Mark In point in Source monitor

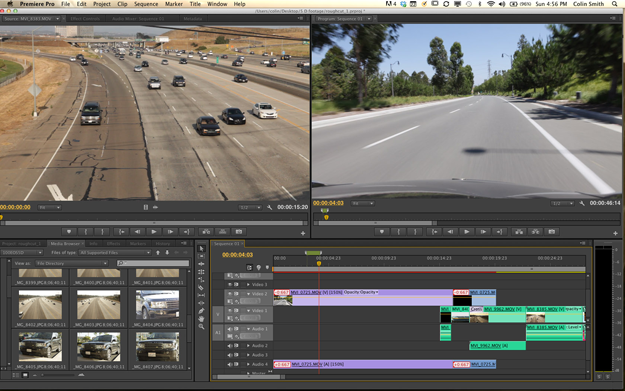(86, 232)
